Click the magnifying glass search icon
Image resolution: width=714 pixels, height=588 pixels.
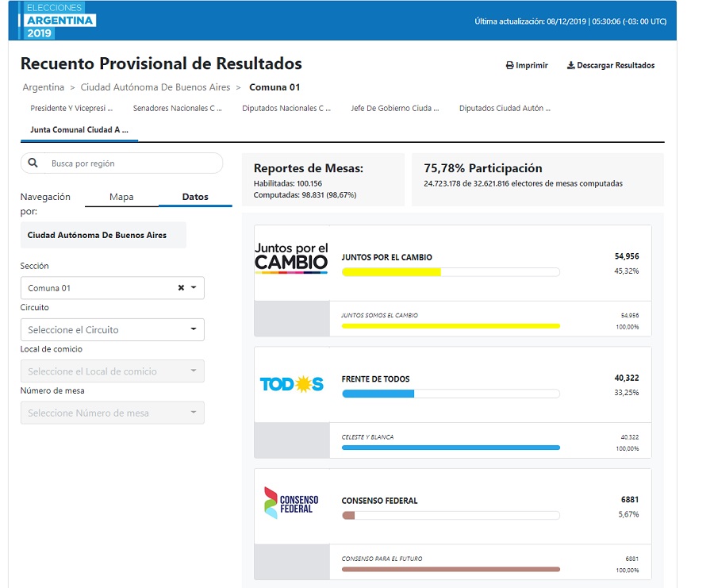[33, 163]
